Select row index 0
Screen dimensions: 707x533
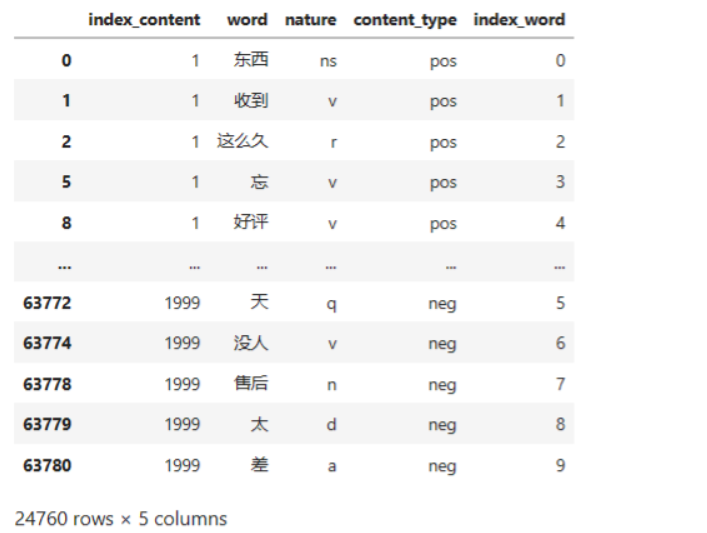(66, 60)
